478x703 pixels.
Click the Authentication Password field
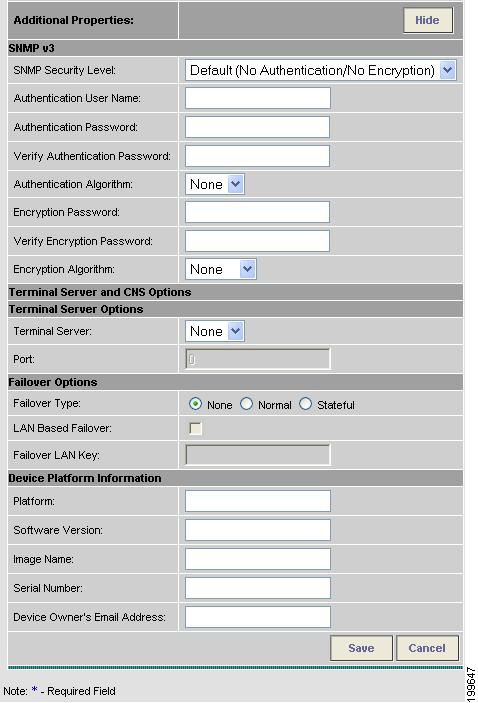coord(257,127)
